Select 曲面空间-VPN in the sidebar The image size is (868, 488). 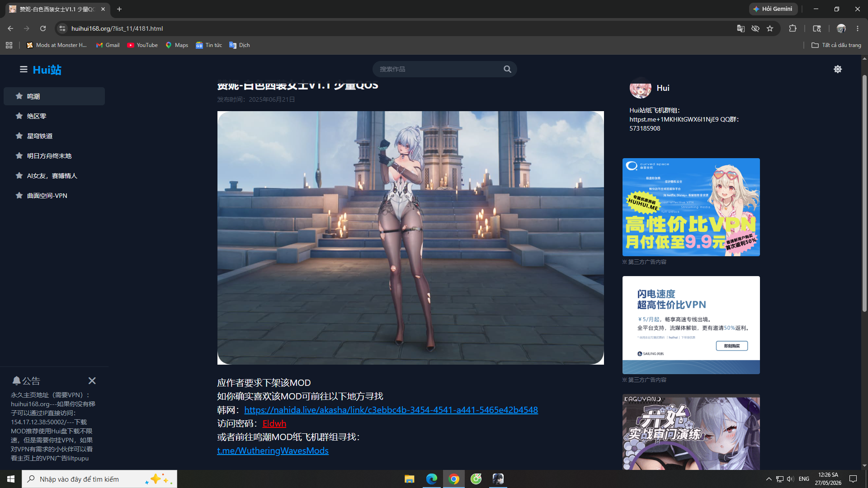coord(54,196)
